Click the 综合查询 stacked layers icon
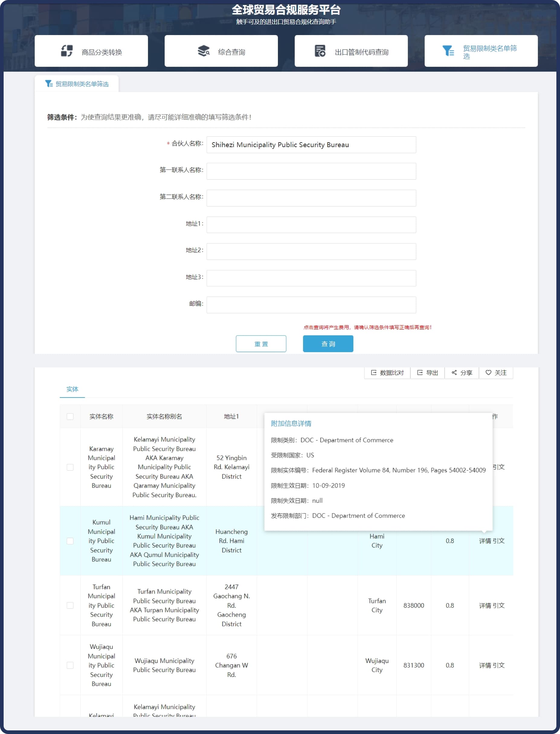The image size is (560, 734). point(203,51)
